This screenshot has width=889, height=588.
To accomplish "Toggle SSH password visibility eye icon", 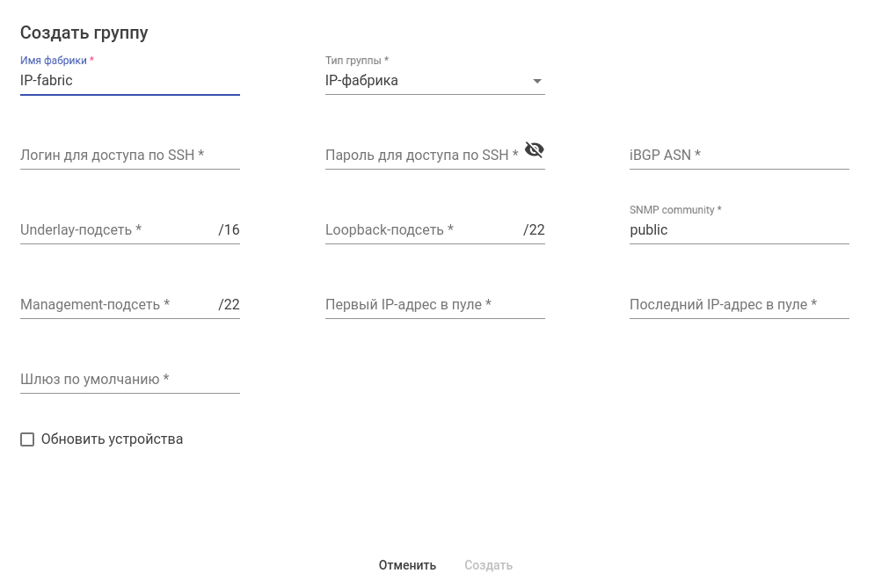I will pyautogui.click(x=534, y=149).
